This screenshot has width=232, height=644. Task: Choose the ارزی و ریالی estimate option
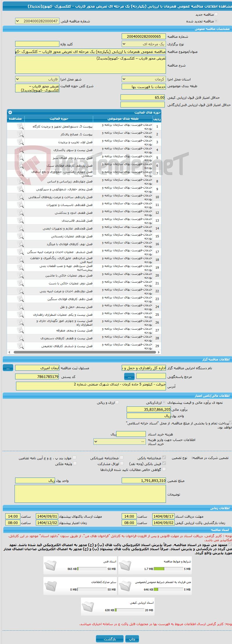point(117,402)
